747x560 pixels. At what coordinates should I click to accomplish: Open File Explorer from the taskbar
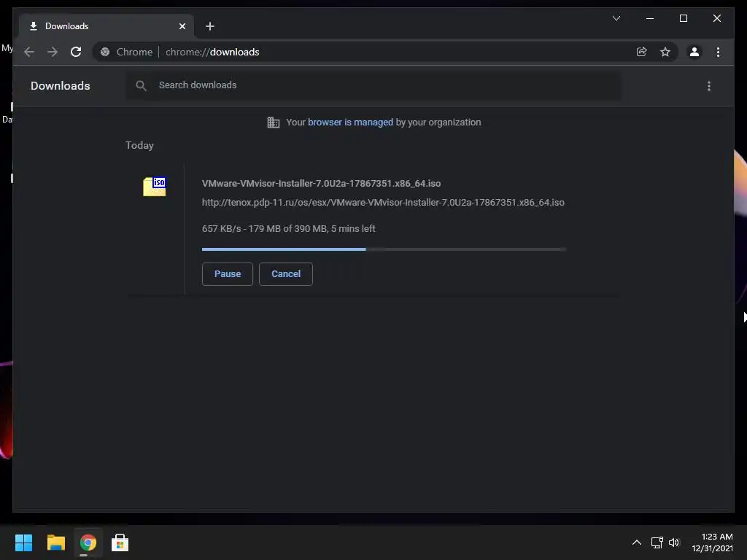(x=55, y=542)
